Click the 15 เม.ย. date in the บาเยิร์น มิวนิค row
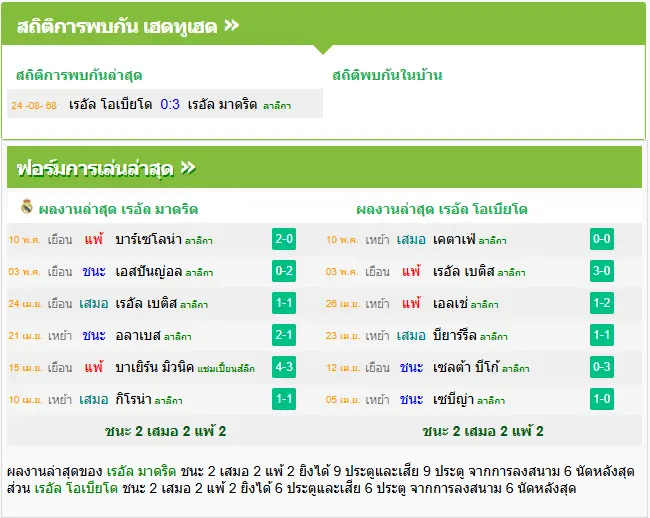The width and height of the screenshot is (650, 518). pyautogui.click(x=25, y=368)
